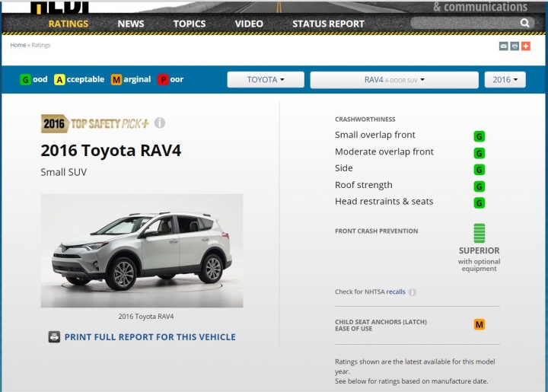Image resolution: width=548 pixels, height=392 pixels.
Task: Click the FRONT CRASH PREVENTION heading
Action: (x=377, y=231)
